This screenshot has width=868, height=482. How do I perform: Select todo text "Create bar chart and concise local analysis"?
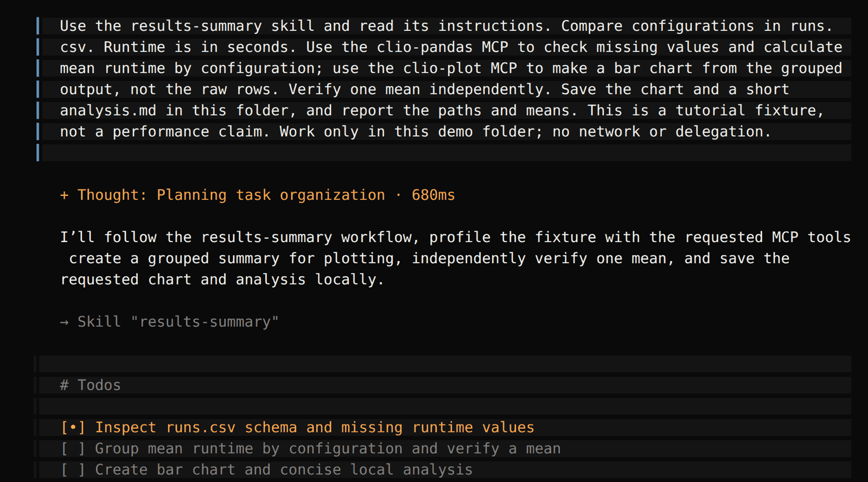(x=284, y=470)
